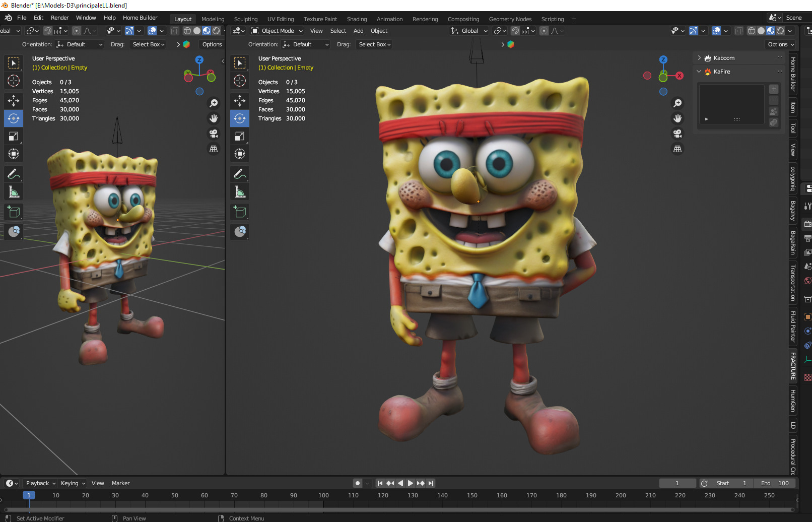The image size is (812, 522).
Task: Switch to the Shading workspace tab
Action: click(x=357, y=19)
